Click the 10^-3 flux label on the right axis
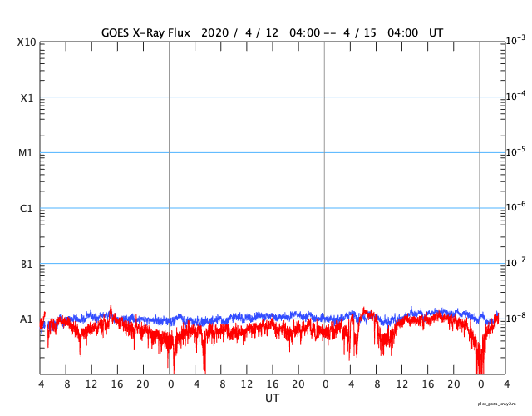The height and width of the screenshot is (416, 532). click(516, 41)
